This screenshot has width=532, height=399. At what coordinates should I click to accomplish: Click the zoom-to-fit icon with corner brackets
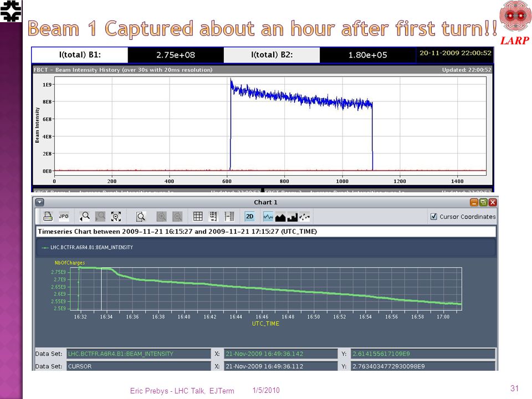[x=116, y=217]
